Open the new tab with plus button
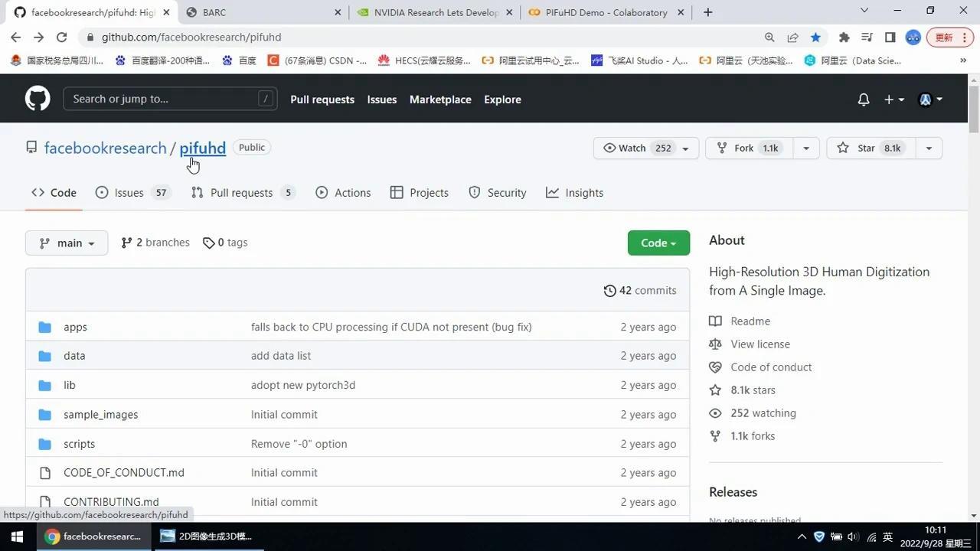Image resolution: width=980 pixels, height=551 pixels. 708,12
